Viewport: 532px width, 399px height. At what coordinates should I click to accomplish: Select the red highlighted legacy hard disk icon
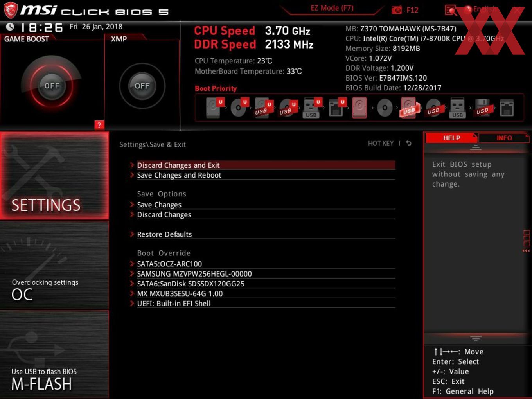click(x=360, y=108)
